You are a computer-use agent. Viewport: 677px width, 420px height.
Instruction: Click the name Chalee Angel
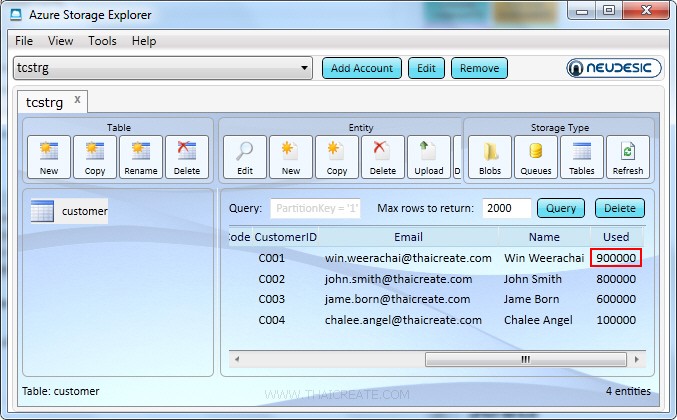click(x=538, y=320)
